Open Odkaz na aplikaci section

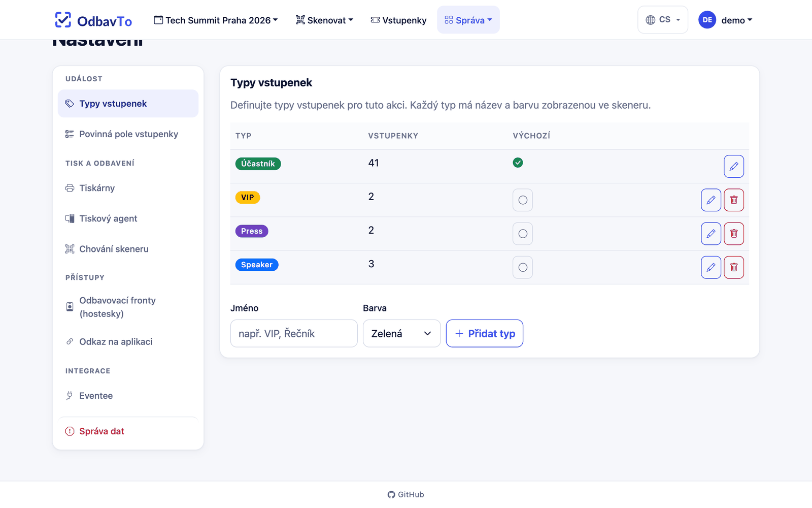(x=128, y=342)
